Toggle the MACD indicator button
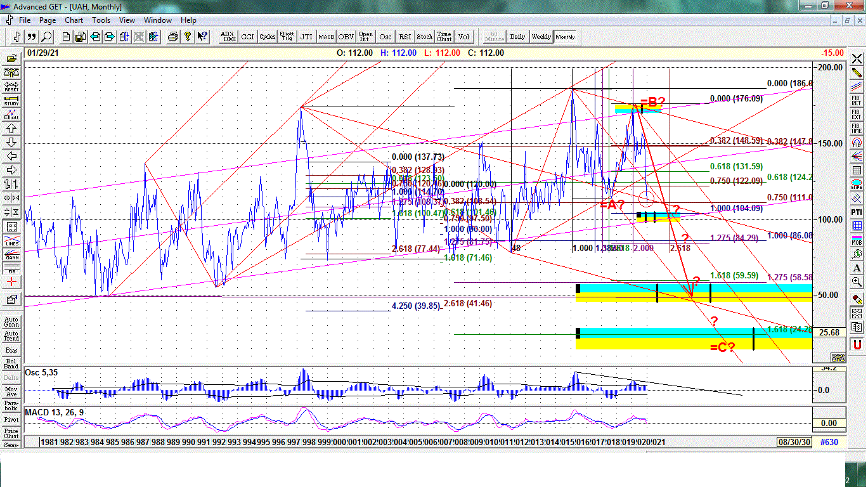This screenshot has width=868, height=487. pyautogui.click(x=326, y=36)
